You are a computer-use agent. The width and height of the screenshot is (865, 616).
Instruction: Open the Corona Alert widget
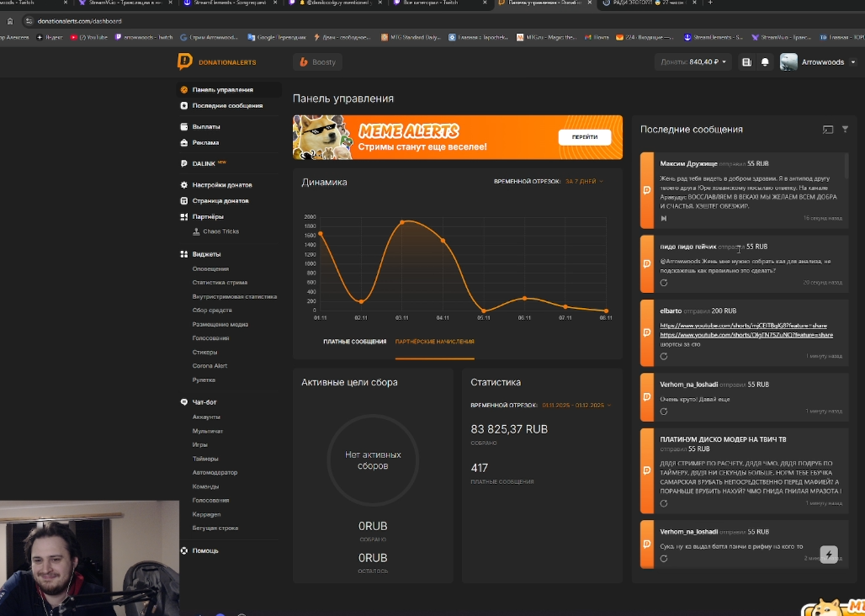tap(210, 366)
